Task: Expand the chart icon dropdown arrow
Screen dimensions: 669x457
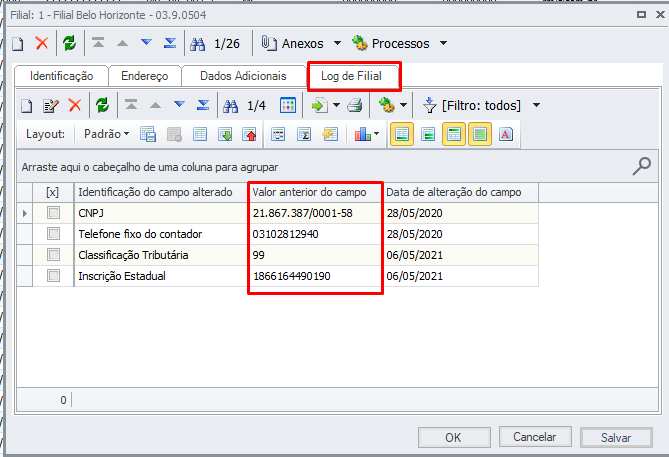Action: pos(376,134)
